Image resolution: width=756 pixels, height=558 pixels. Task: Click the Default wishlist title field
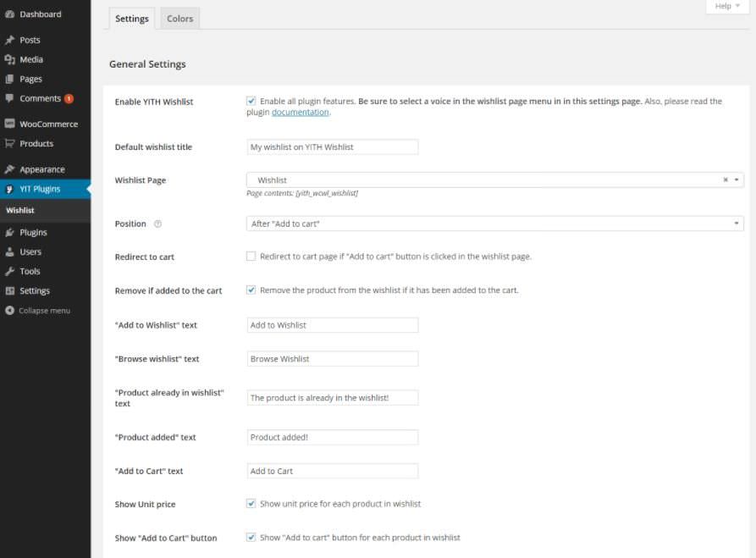point(333,147)
